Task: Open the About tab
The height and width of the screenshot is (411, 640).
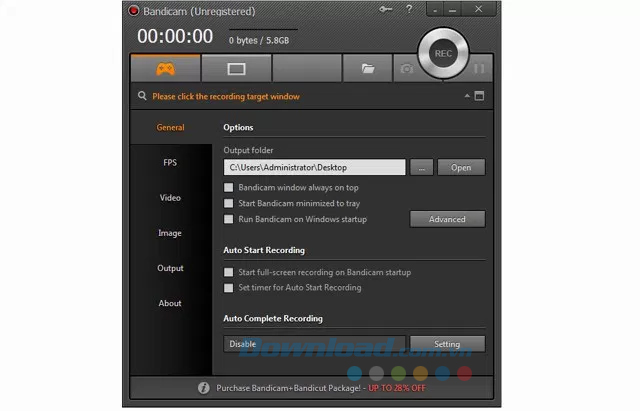Action: coord(170,303)
